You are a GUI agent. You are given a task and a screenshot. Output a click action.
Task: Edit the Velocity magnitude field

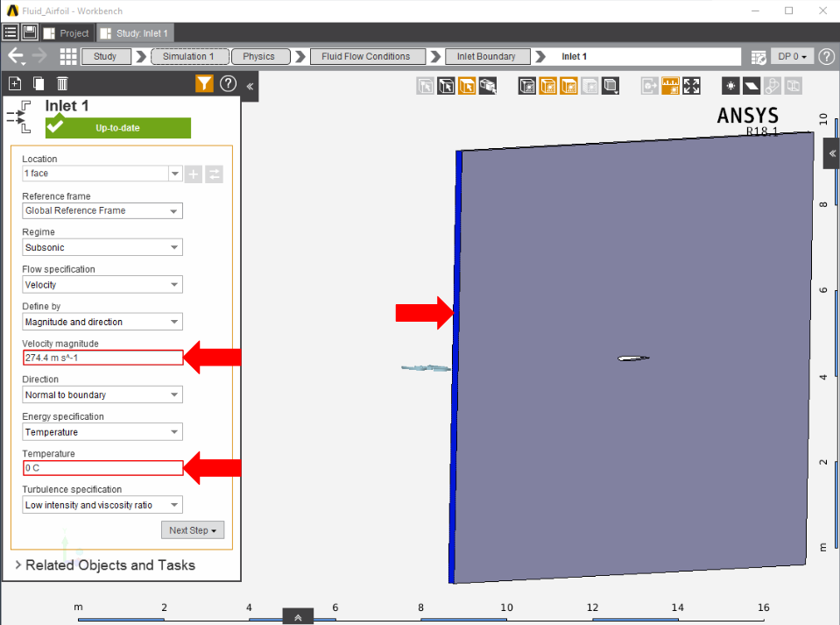pyautogui.click(x=102, y=358)
